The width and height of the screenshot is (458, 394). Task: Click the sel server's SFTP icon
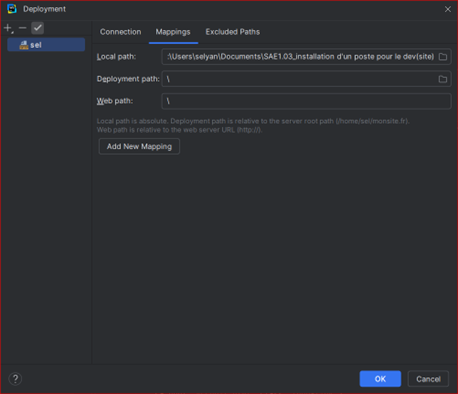[x=24, y=45]
